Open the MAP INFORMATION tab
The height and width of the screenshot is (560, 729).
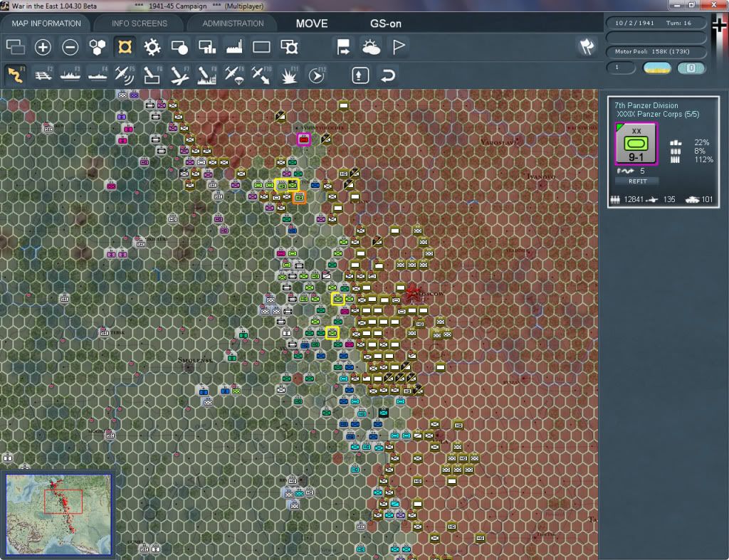(x=46, y=23)
